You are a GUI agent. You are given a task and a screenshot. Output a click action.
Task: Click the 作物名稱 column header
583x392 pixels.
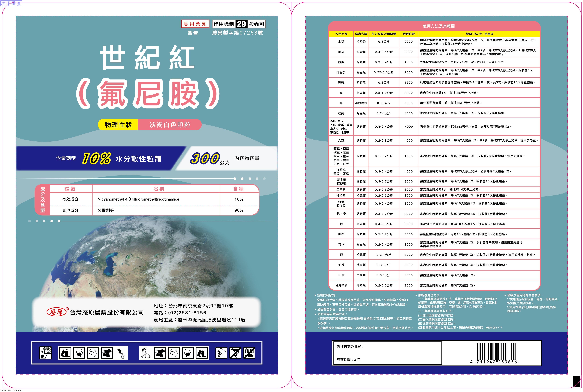point(341,34)
